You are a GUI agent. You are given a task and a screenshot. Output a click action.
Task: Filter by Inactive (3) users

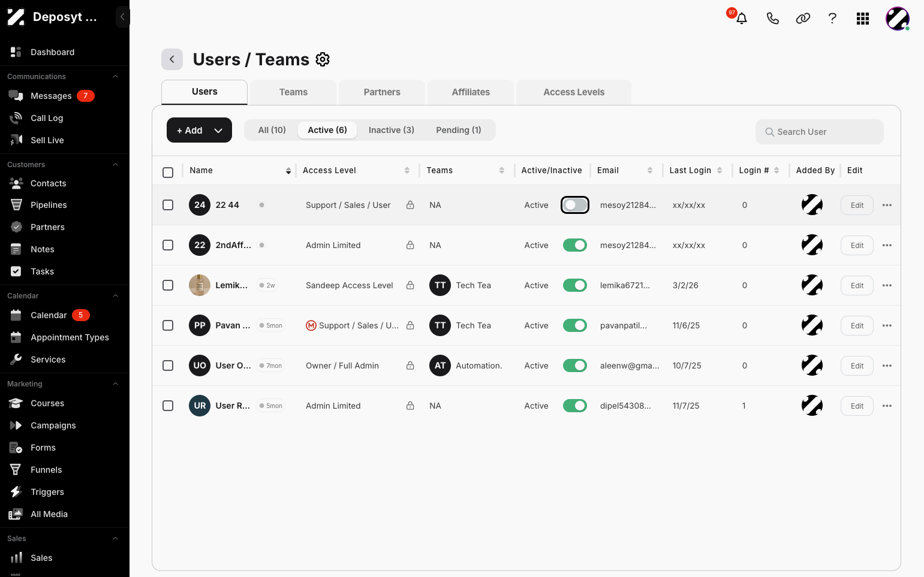pyautogui.click(x=392, y=130)
